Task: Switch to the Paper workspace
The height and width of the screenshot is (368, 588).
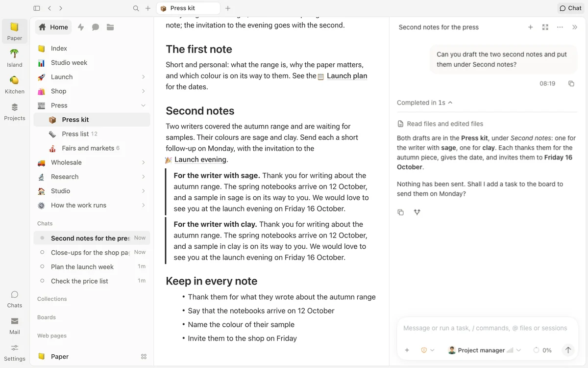Action: 15,31
